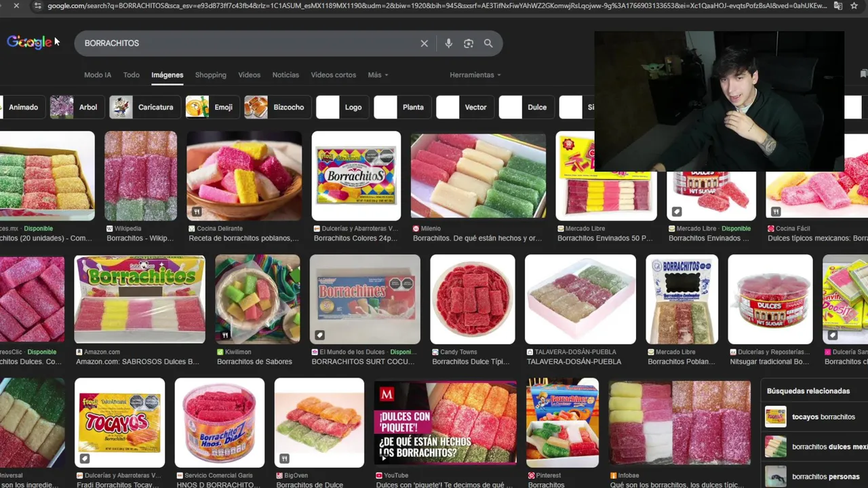868x488 pixels.
Task: Filter images by the Dulce chip
Action: [x=526, y=107]
